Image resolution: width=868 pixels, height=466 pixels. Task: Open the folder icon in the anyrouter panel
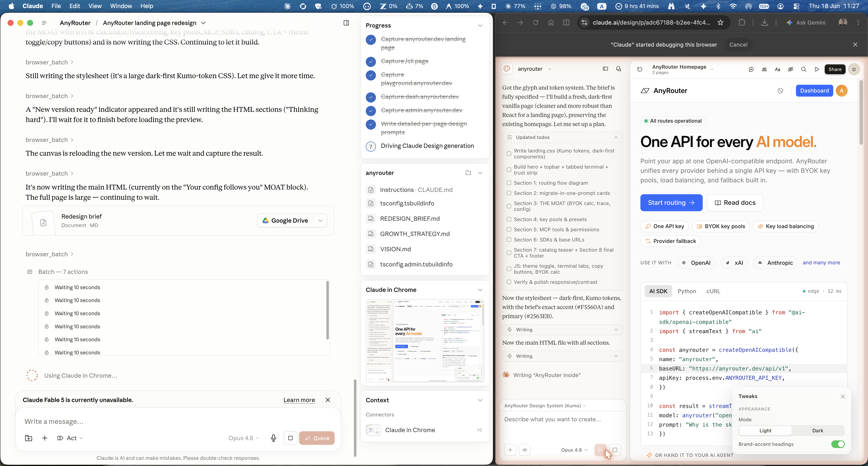[468, 173]
